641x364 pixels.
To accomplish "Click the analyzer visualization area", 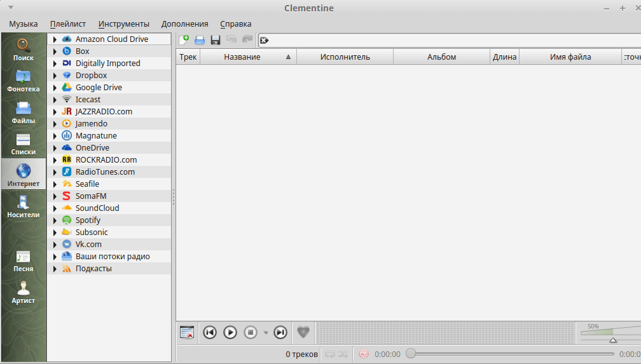I will 445,332.
